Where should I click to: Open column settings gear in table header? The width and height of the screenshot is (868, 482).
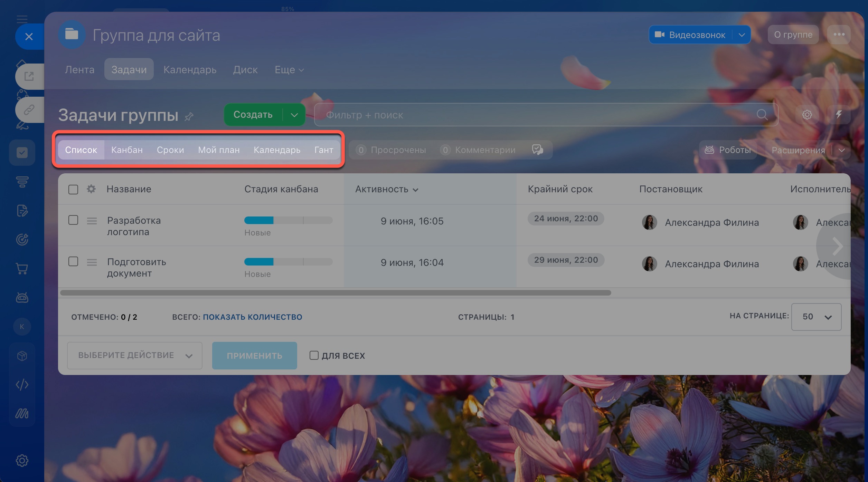[91, 189]
